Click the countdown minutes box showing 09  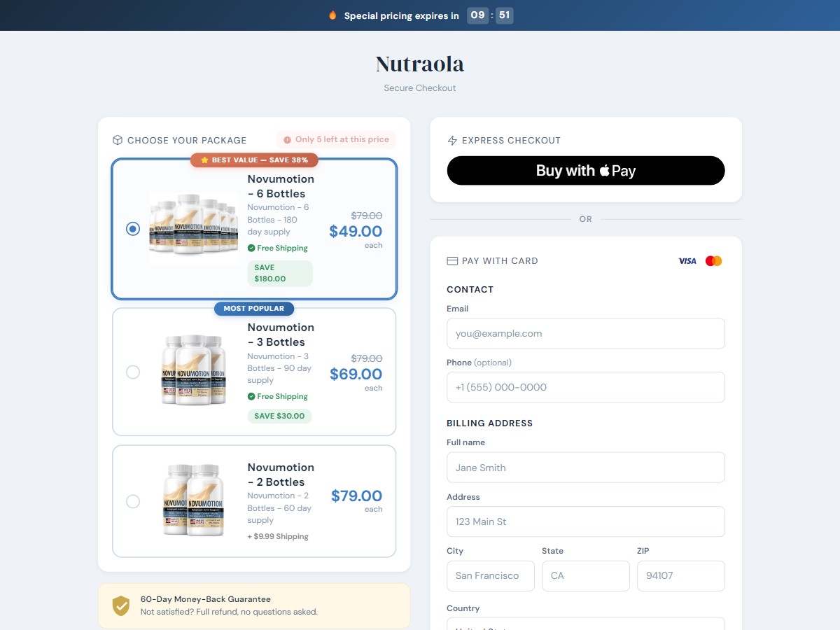[477, 15]
